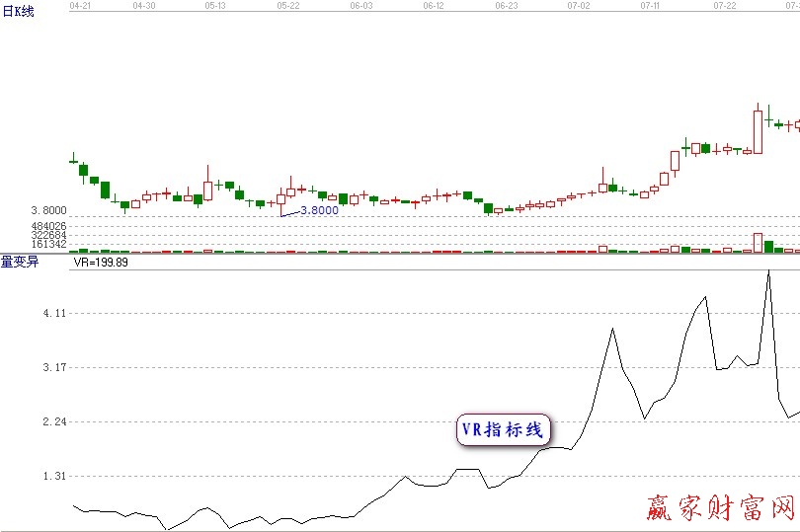This screenshot has height=532, width=800.
Task: Click the blue 3.8000 low price annotation
Action: pos(319,210)
